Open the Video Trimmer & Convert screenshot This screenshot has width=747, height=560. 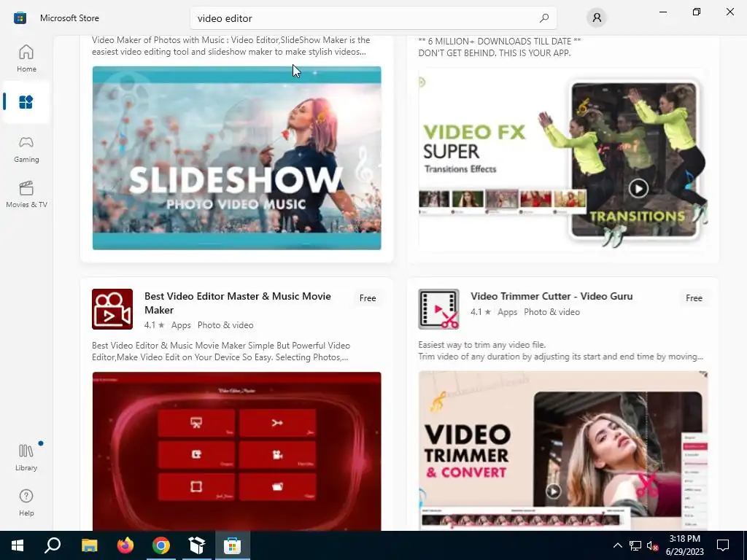[x=563, y=451]
